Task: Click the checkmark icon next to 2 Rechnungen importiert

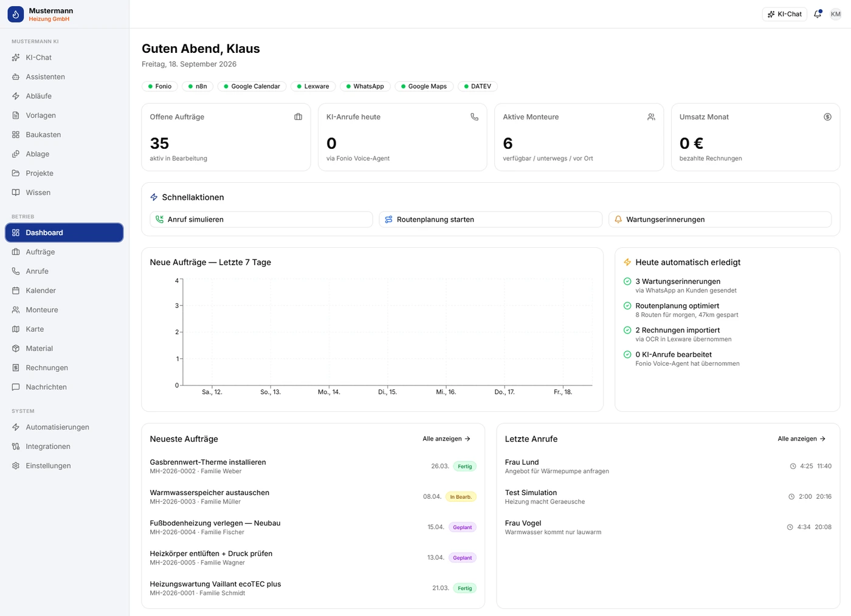Action: pos(627,330)
